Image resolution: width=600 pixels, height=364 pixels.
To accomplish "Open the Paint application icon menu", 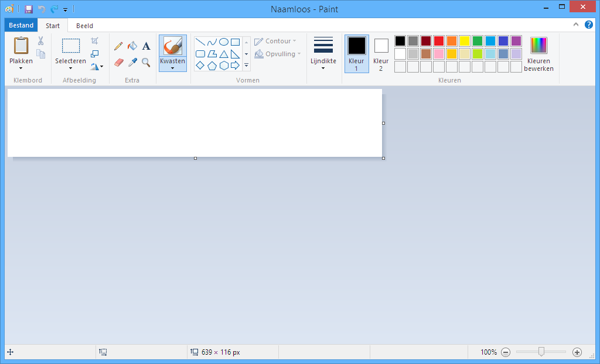I will pos(10,9).
